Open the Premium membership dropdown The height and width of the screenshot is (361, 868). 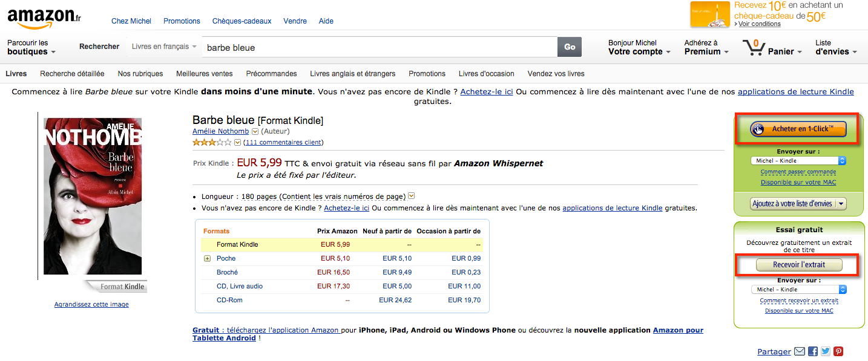click(x=706, y=47)
